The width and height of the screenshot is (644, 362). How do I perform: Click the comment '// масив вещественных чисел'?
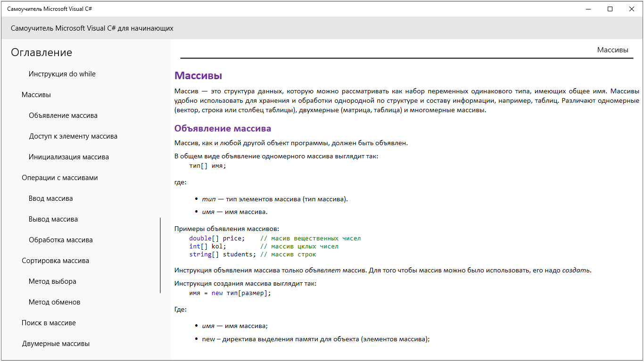tap(310, 239)
